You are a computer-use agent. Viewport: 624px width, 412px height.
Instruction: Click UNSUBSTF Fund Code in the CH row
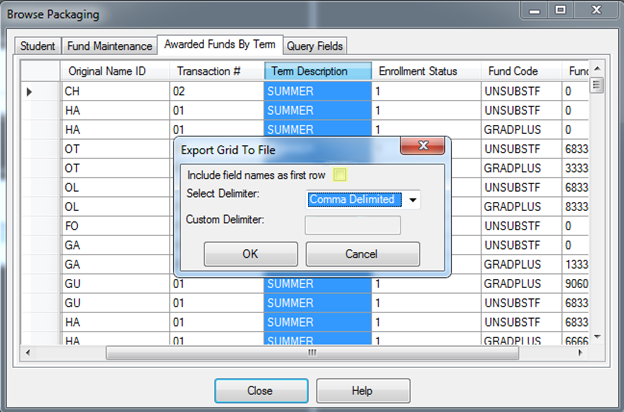click(x=521, y=92)
